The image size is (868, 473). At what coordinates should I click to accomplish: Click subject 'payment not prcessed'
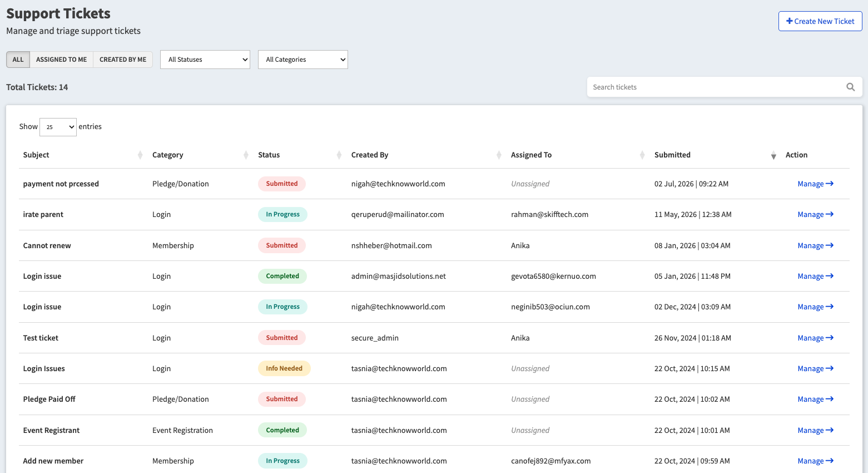pos(61,184)
